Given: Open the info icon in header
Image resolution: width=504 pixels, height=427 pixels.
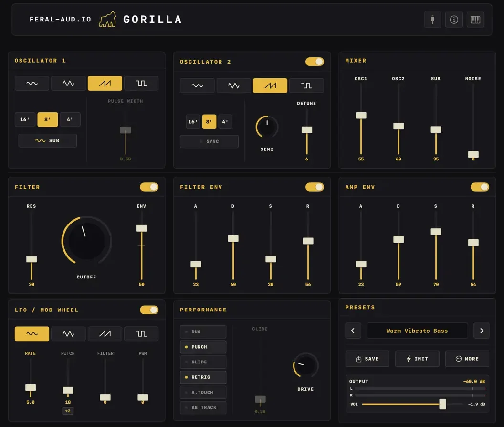Looking at the screenshot, I should (454, 20).
